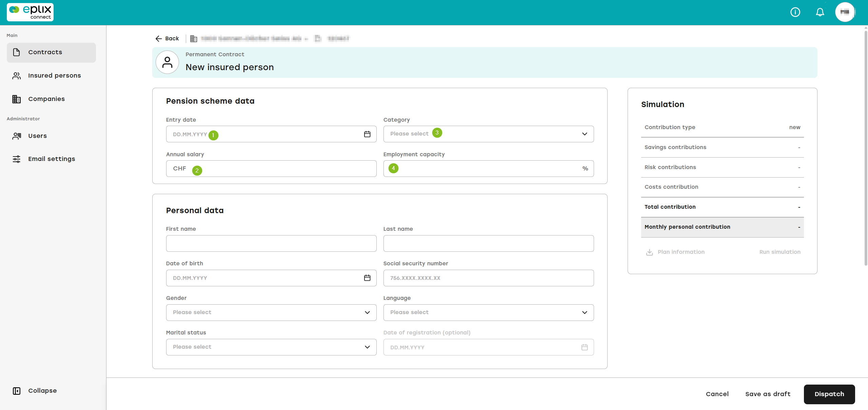This screenshot has height=410, width=868.
Task: Click 'Contribution type' row
Action: coord(722,127)
